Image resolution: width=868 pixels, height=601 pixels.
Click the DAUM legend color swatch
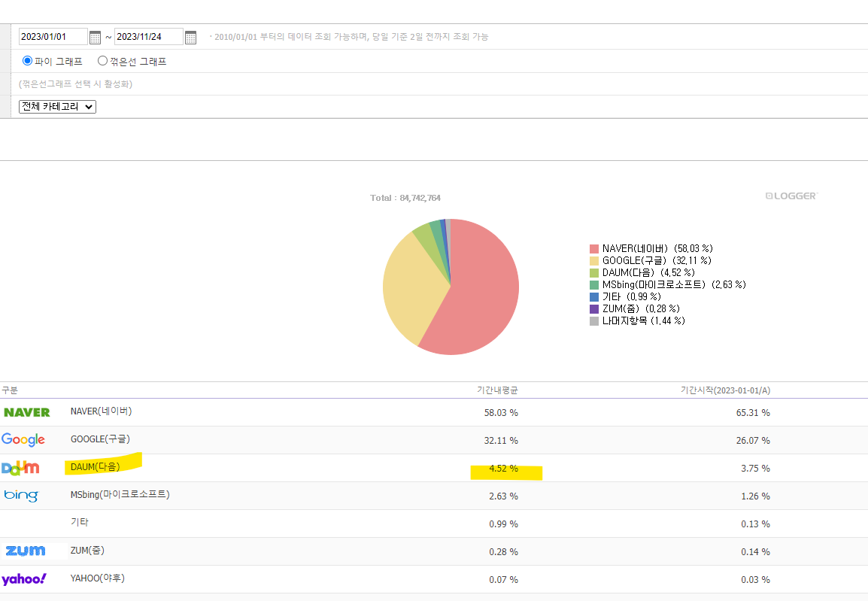594,273
